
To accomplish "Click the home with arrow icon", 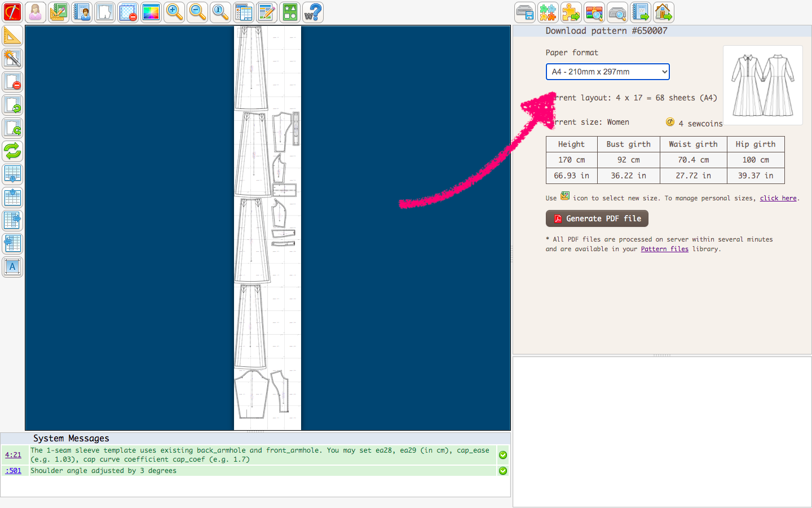I will 664,12.
